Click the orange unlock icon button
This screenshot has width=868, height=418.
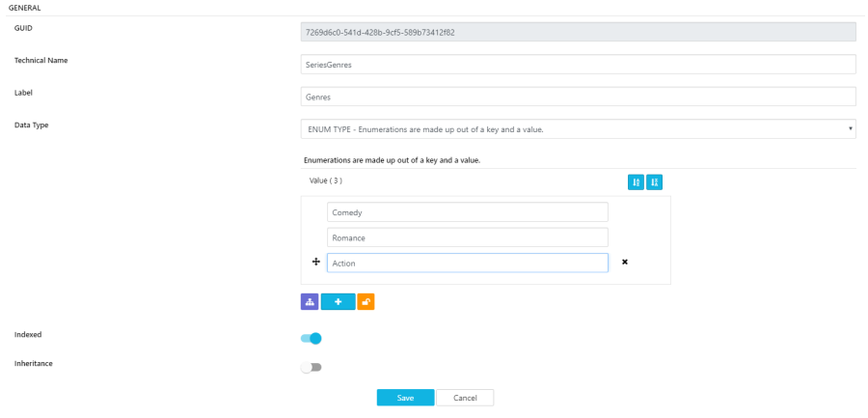[366, 302]
